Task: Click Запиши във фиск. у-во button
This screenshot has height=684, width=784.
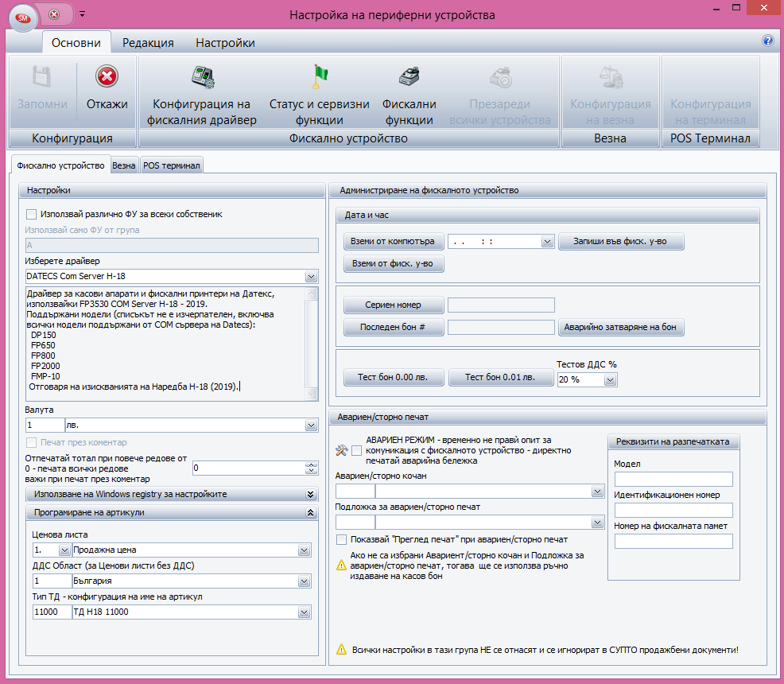Action: [x=620, y=242]
